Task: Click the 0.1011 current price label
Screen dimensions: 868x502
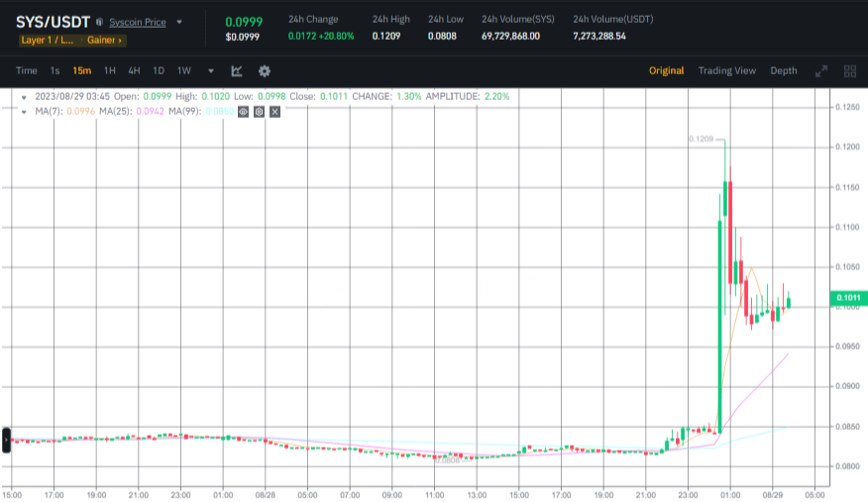Action: (848, 298)
